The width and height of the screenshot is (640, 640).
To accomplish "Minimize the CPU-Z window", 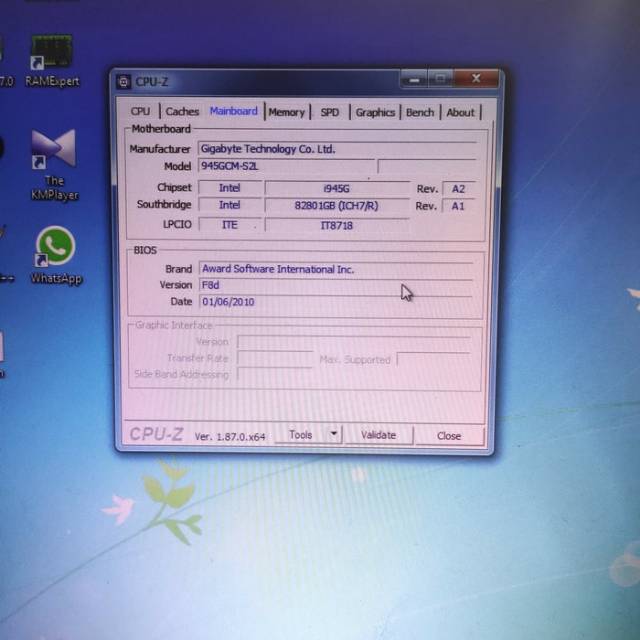I will point(414,78).
